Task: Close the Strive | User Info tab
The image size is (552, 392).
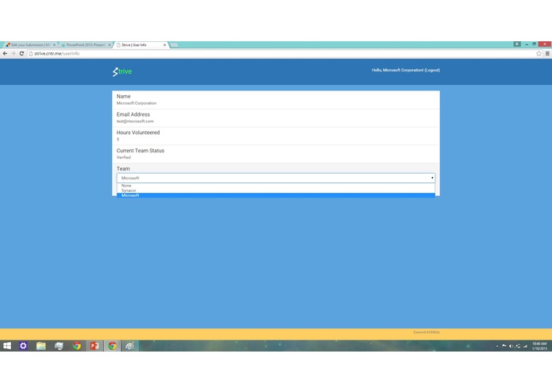Action: (164, 45)
